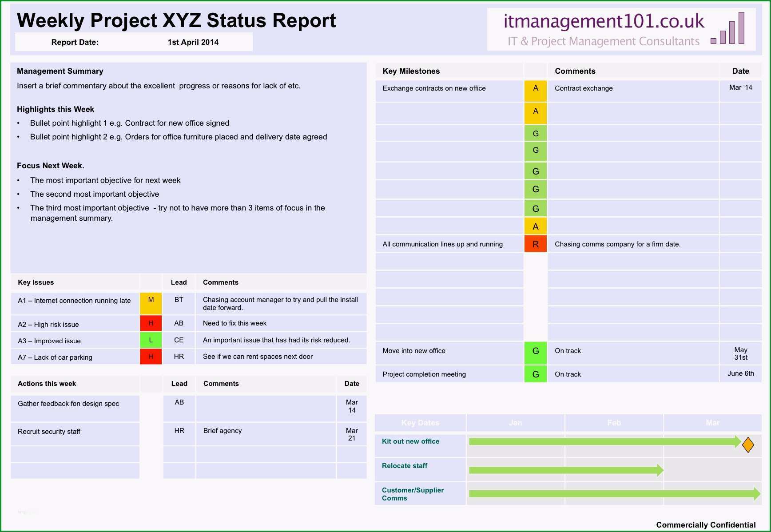Screen dimensions: 771x532
Task: Click A2 – High risk issue row
Action: tap(48, 325)
